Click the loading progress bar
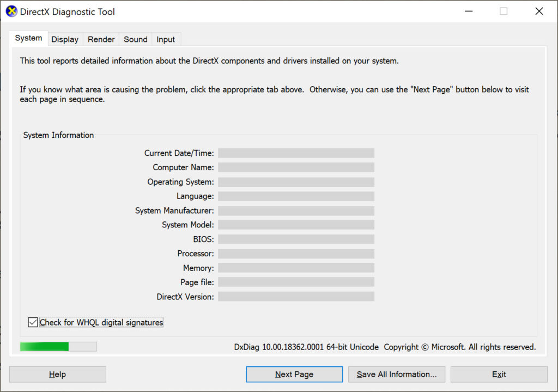The width and height of the screenshot is (558, 392). point(58,346)
